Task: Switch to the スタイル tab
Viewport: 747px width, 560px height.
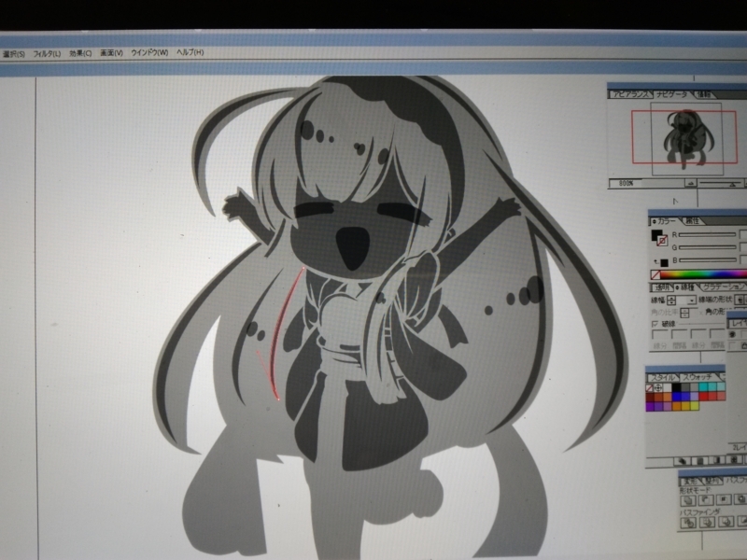Action: click(x=663, y=378)
